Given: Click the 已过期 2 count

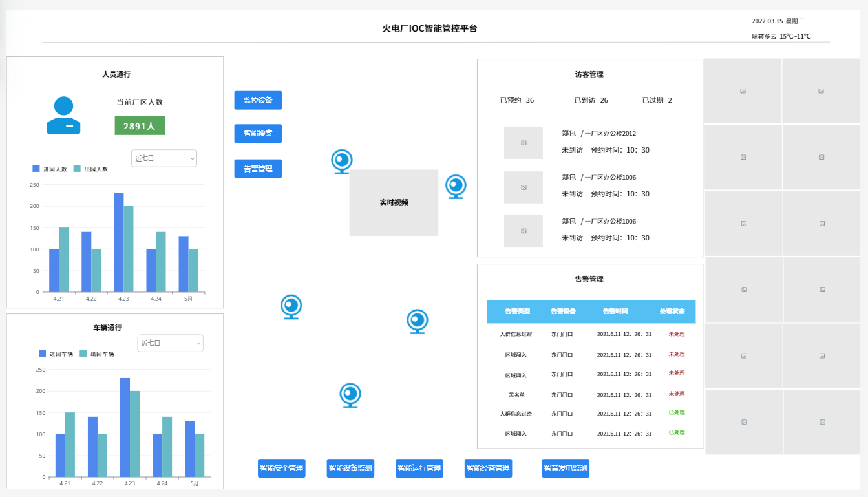Looking at the screenshot, I should (x=657, y=100).
